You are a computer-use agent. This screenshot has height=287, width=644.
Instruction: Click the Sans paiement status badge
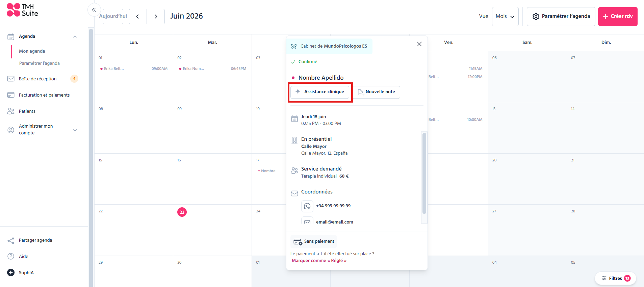coord(314,241)
